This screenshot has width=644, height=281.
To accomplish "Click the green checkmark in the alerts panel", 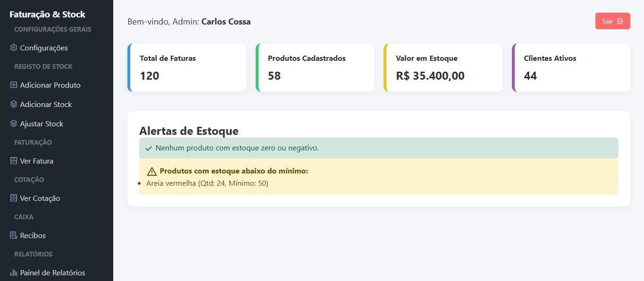I will [x=149, y=148].
